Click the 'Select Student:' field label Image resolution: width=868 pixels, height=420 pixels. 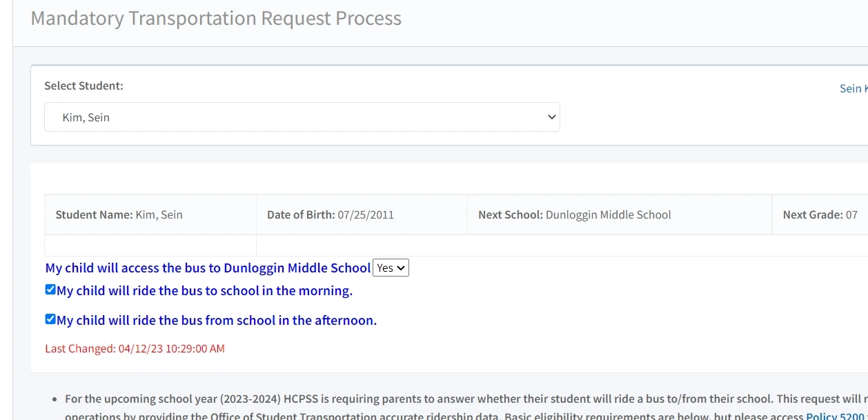[83, 86]
